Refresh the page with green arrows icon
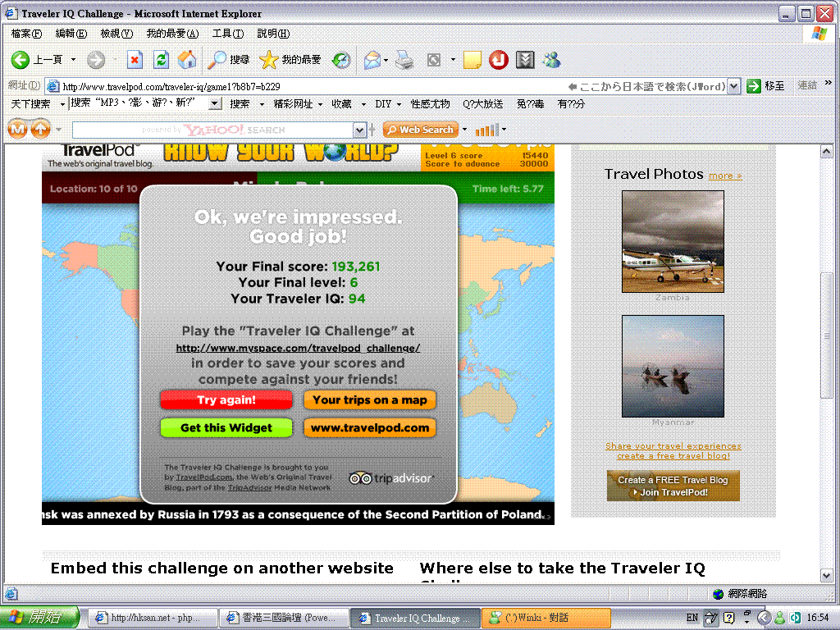 click(161, 59)
